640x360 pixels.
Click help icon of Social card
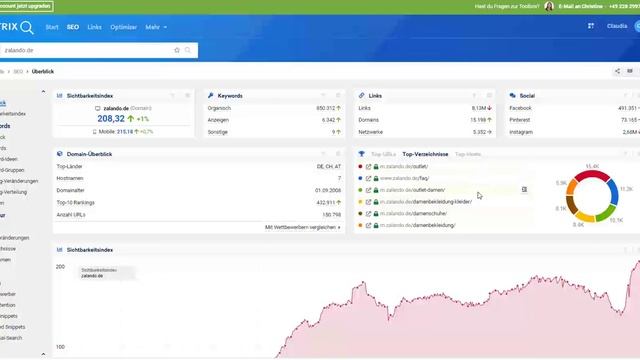[x=625, y=96]
